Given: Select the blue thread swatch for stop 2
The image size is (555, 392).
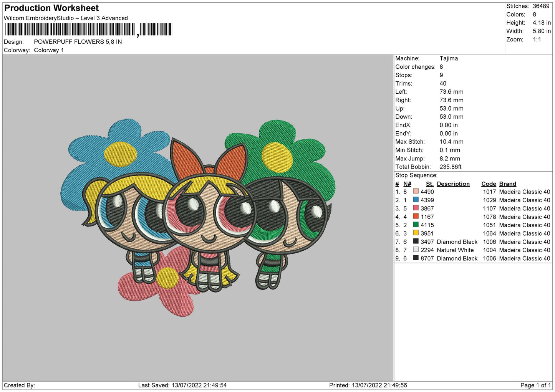Looking at the screenshot, I should pos(416,200).
